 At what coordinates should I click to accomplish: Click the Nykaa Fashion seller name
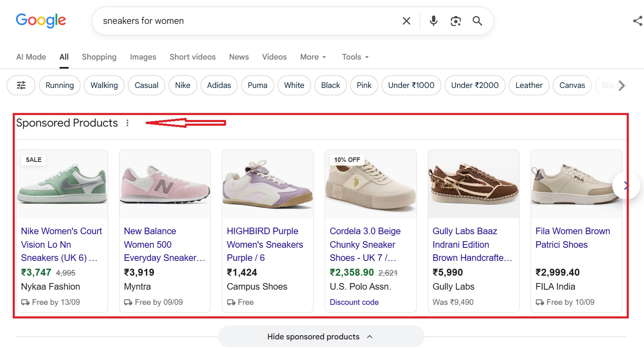point(51,286)
